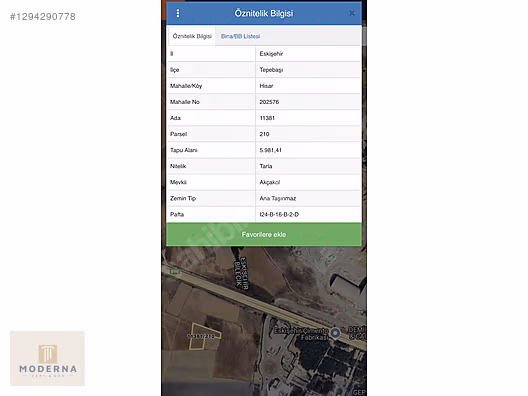Open the Bina/BB Listesi tab

240,36
